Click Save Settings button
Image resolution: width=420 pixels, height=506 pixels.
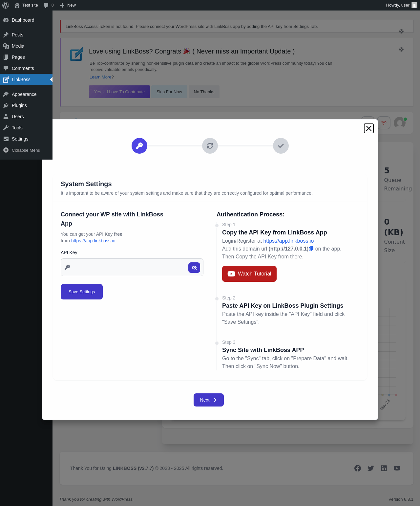[x=82, y=292]
